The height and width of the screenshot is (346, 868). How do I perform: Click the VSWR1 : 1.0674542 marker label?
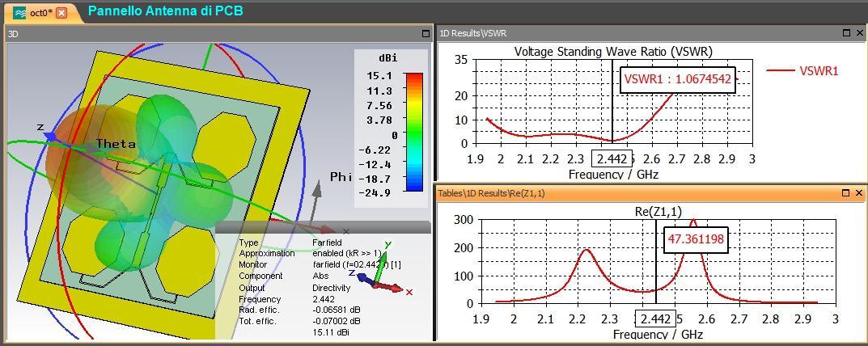(x=678, y=78)
